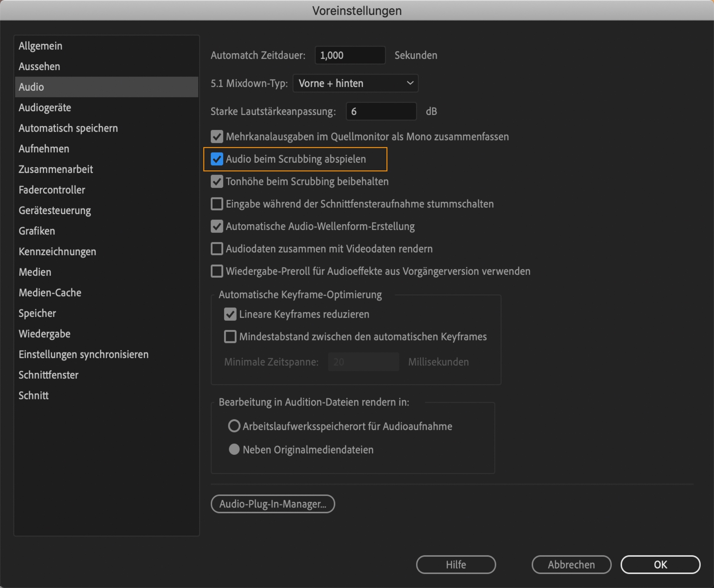The height and width of the screenshot is (588, 714).
Task: Switch to Audiogeräte preferences category
Action: point(45,108)
